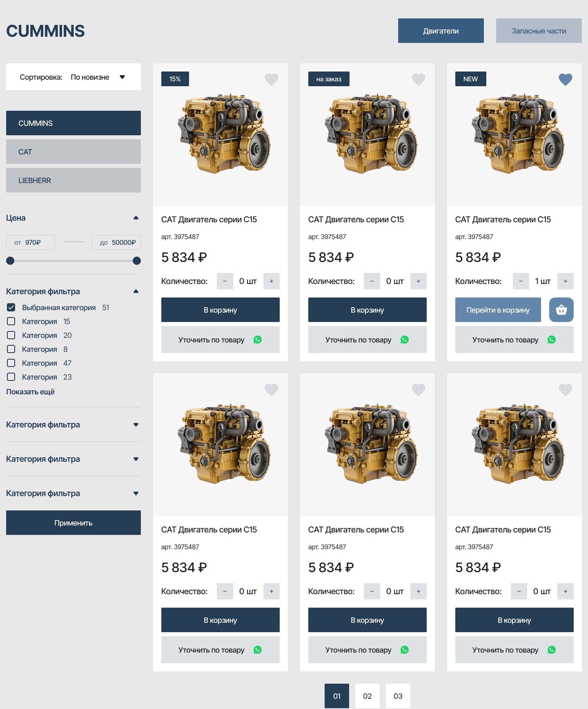588x709 pixels.
Task: Collapse the 'Цена' filter section
Action: (136, 218)
